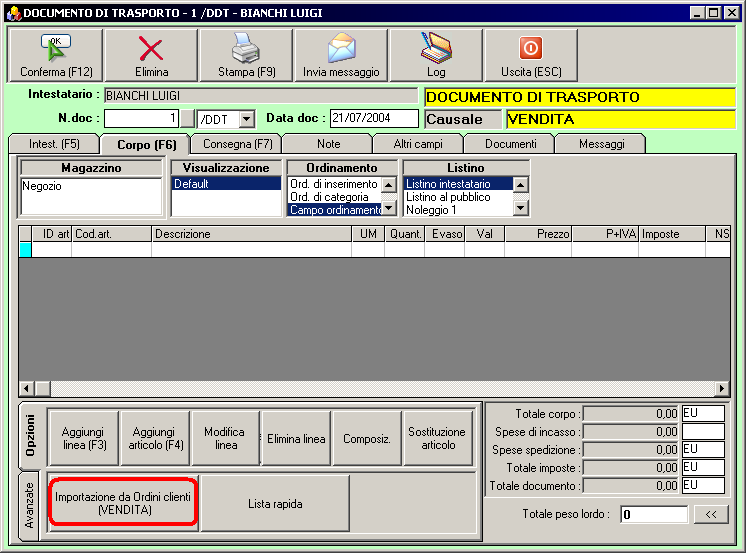Screen dimensions: 746x553
Task: Click Spese spedizione currency EU field
Action: 703,450
